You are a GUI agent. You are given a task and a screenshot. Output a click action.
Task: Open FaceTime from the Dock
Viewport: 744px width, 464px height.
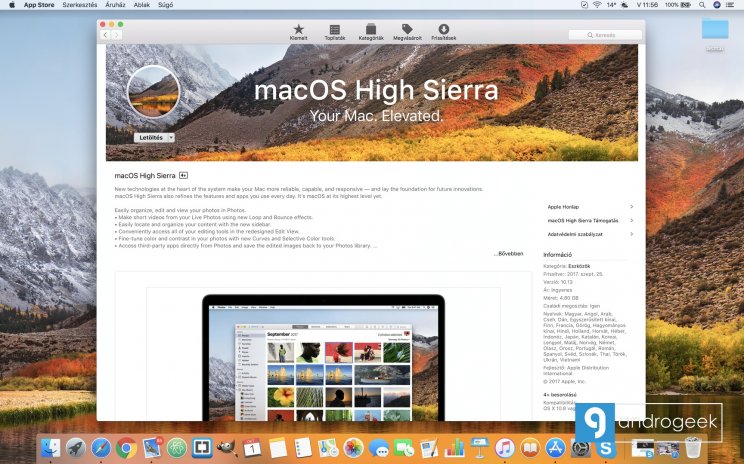(404, 447)
